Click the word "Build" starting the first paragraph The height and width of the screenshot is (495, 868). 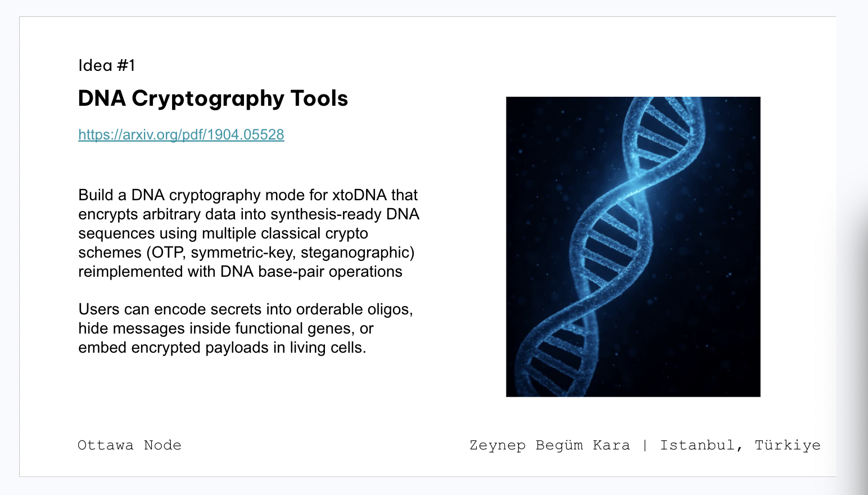[x=96, y=195]
